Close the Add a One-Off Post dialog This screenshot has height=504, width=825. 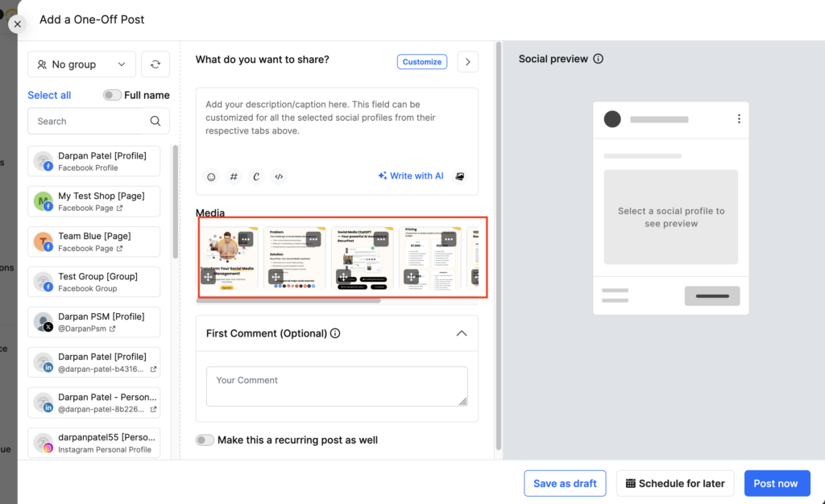click(18, 24)
